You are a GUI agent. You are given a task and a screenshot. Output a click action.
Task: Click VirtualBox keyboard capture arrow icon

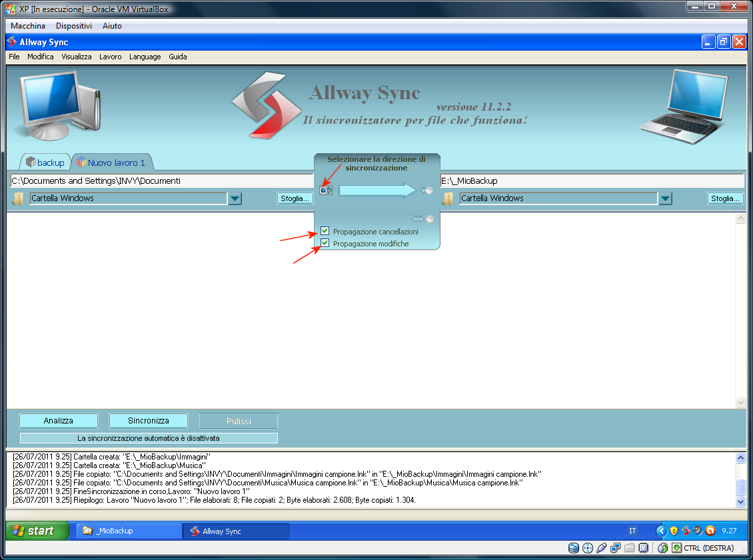pos(676,548)
